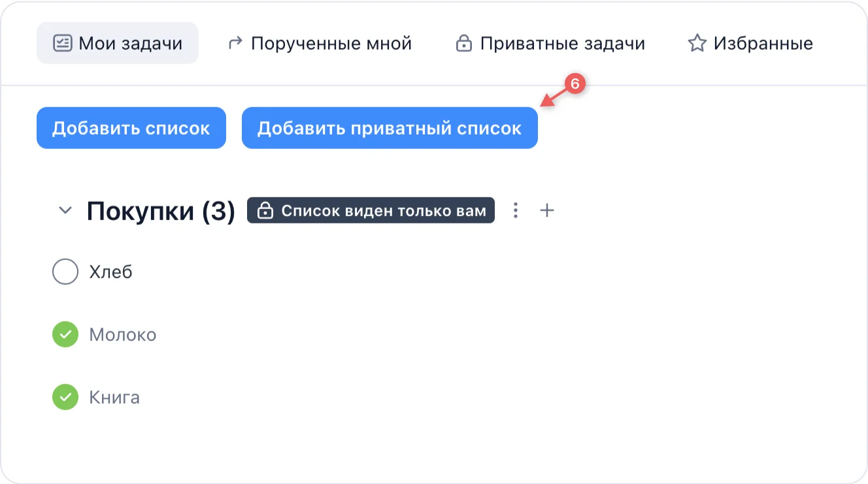
Task: Check off the Хлеб task
Action: pos(65,272)
